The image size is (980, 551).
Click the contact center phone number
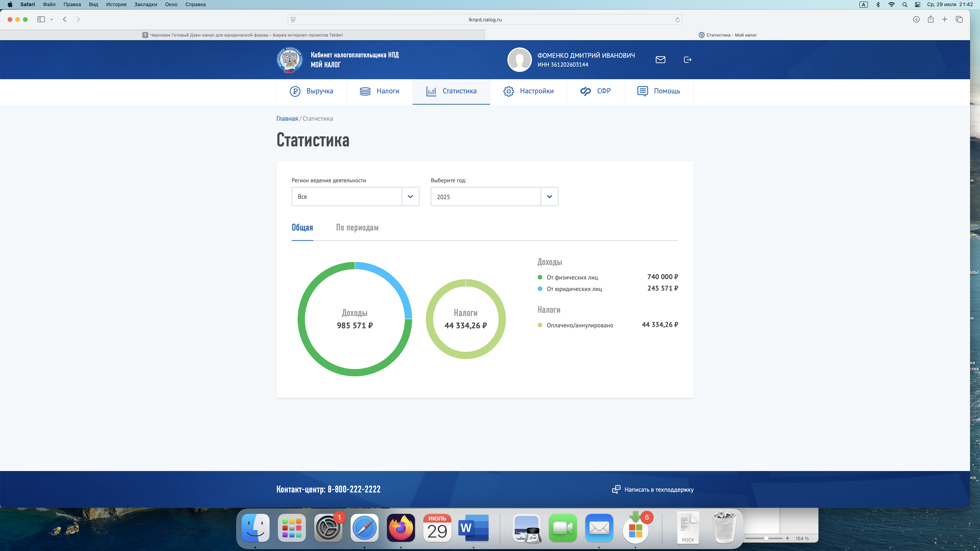coord(354,489)
